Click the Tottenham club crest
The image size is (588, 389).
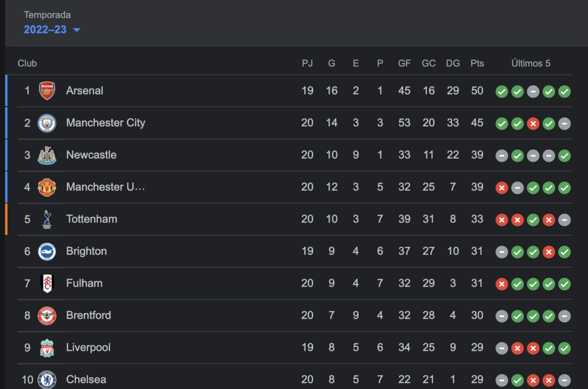(47, 219)
